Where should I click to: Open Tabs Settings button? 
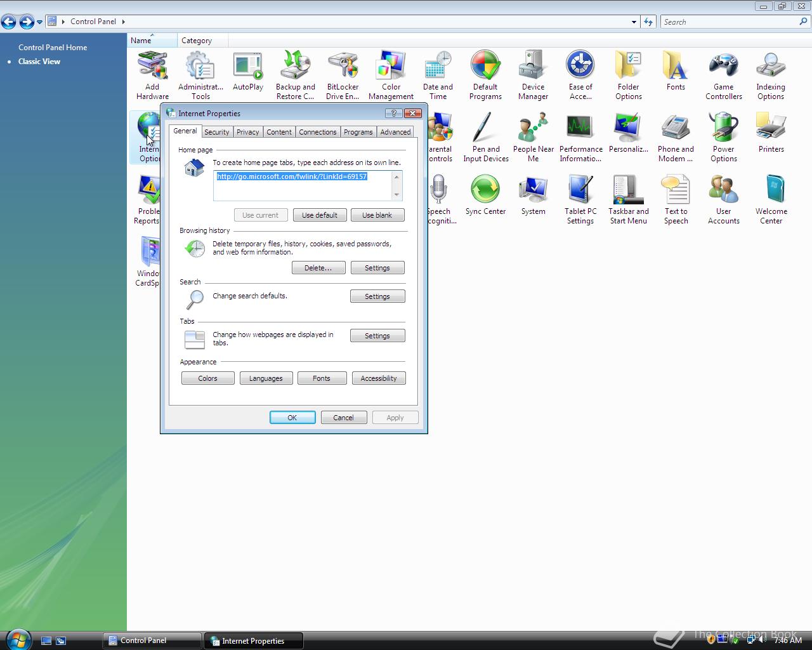(x=377, y=336)
